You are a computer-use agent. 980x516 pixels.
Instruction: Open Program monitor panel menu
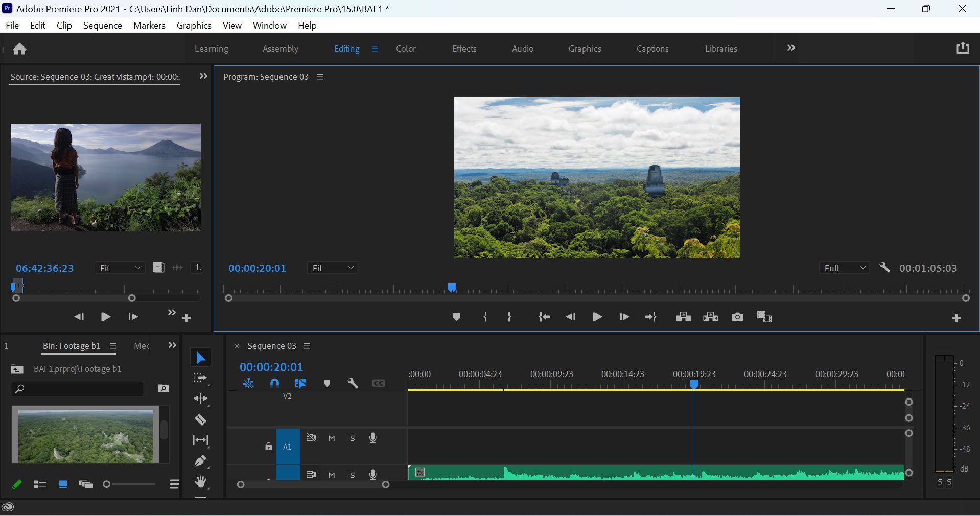(x=320, y=77)
